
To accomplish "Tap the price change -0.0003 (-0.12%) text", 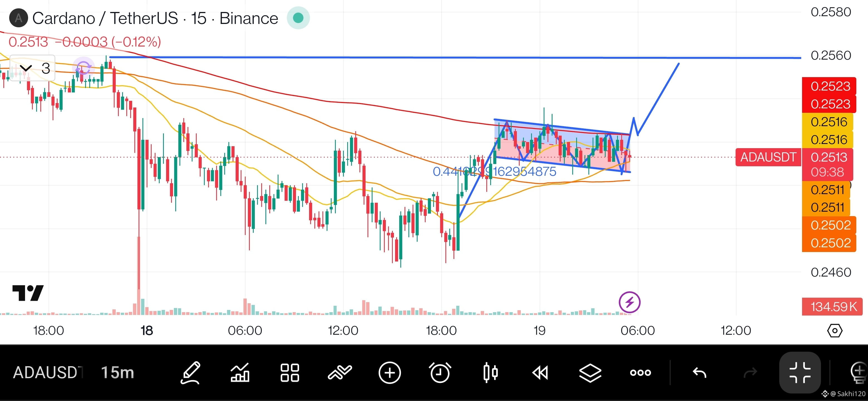I will 108,42.
